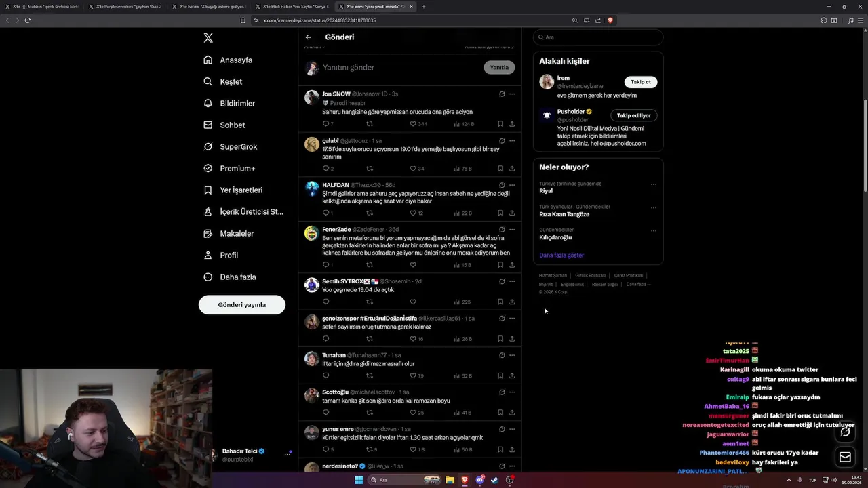Repost FenerZade's reply
868x488 pixels.
370,264
